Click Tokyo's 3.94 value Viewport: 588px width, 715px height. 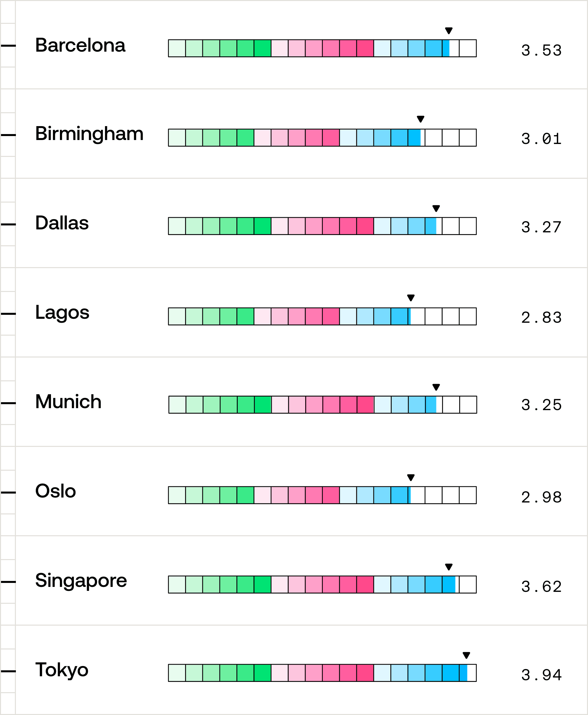tap(541, 675)
